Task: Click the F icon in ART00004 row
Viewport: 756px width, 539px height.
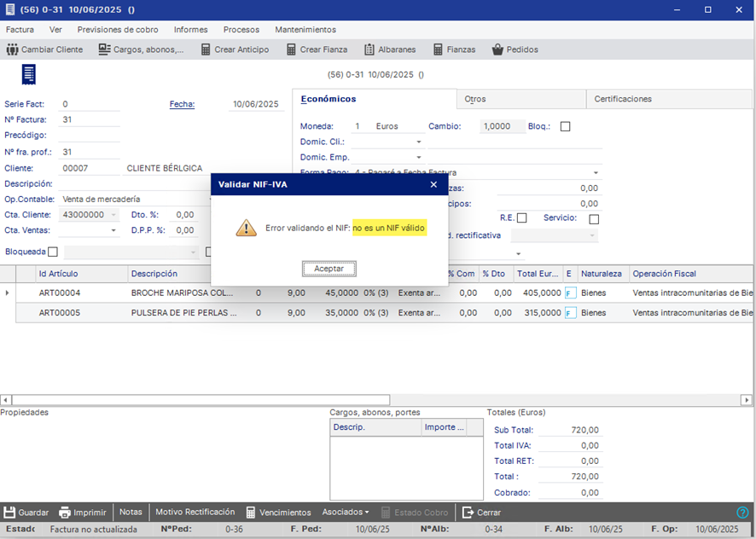Action: 570,293
